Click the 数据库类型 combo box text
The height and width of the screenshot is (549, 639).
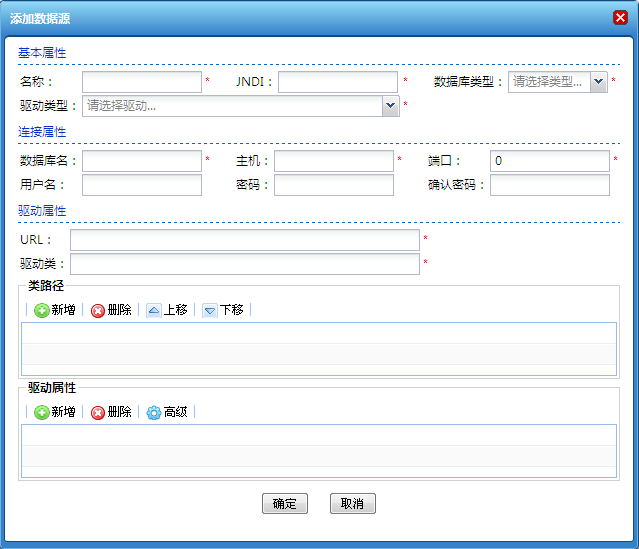click(549, 82)
